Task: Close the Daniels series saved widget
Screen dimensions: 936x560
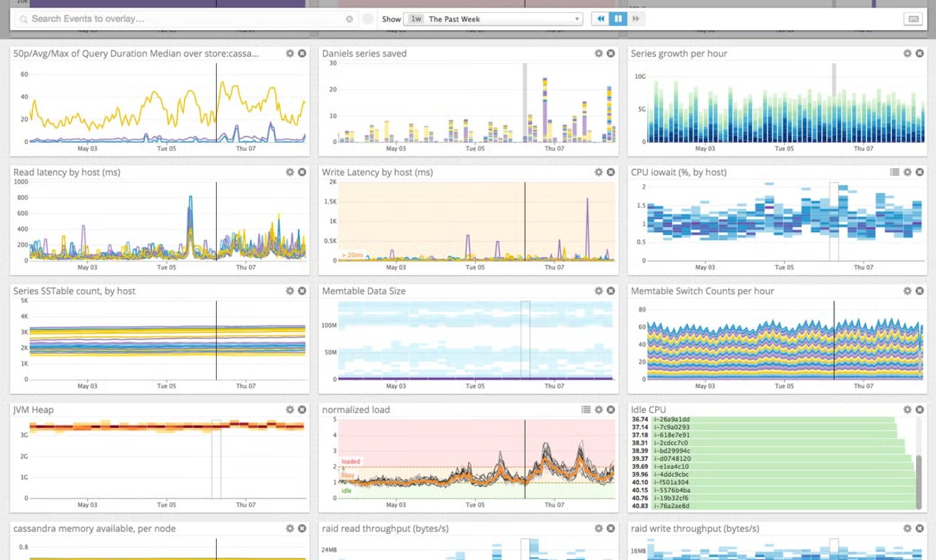Action: (611, 53)
